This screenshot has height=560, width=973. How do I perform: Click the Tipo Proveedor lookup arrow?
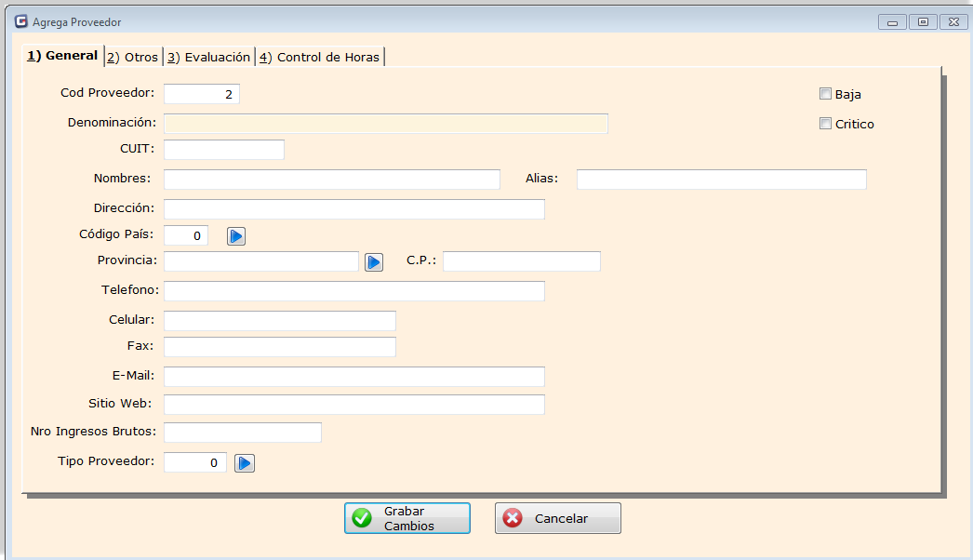(x=244, y=463)
